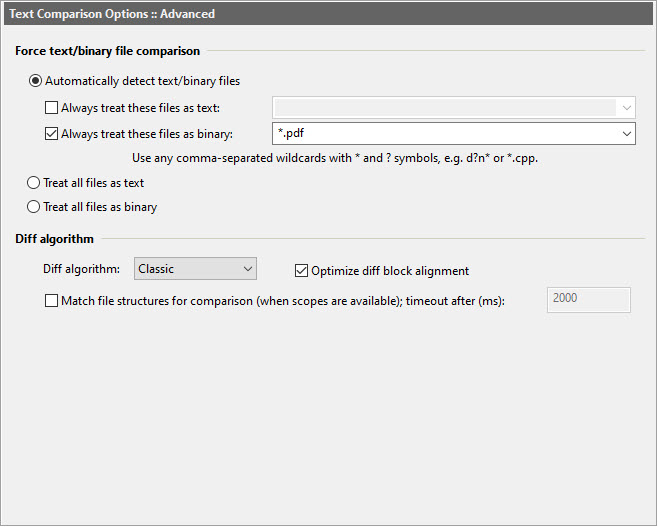Viewport: 658px width, 527px height.
Task: Click the "Diff algorithm:" label beside the dropdown
Action: (x=81, y=269)
